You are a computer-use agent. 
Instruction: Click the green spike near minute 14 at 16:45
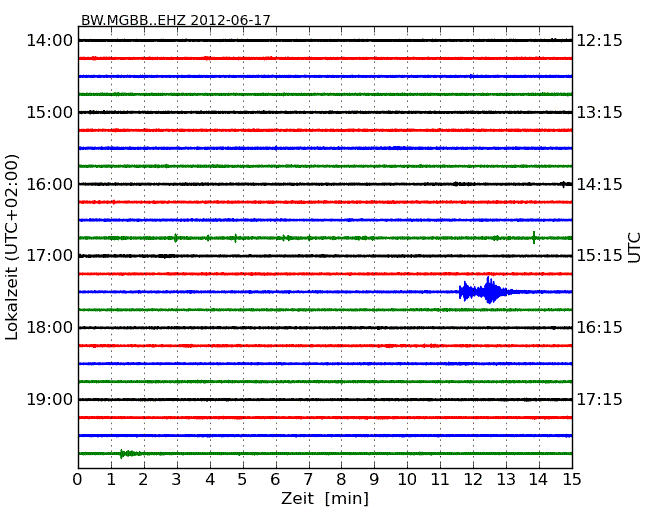click(534, 237)
